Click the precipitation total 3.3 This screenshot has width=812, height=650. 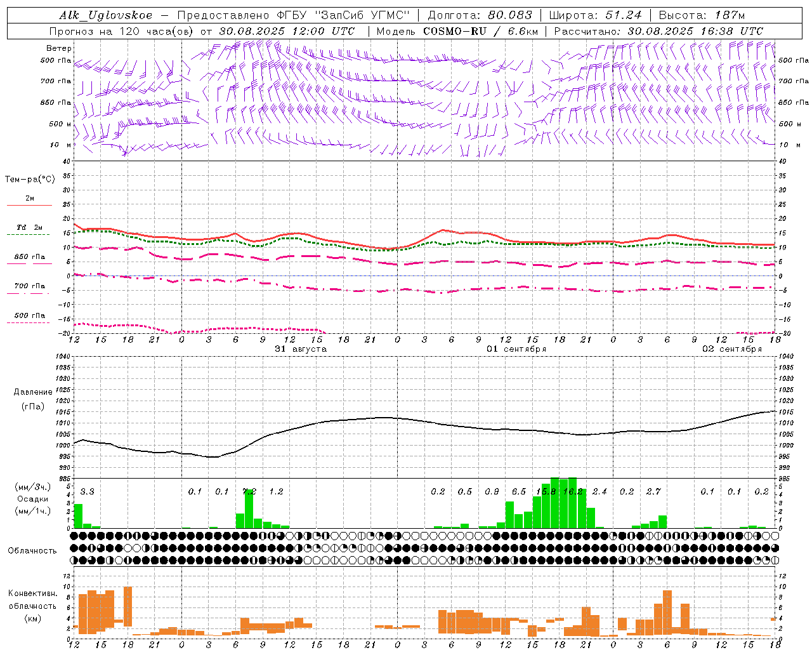88,491
